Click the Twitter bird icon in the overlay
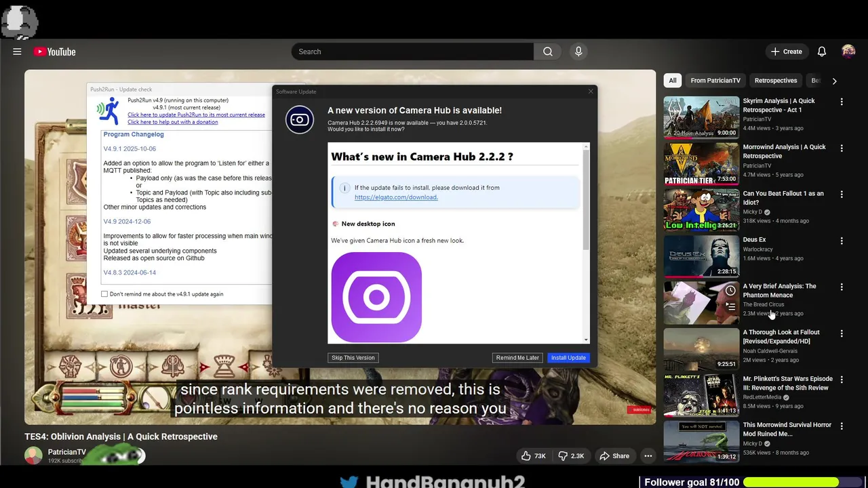This screenshot has width=868, height=488. [x=349, y=482]
